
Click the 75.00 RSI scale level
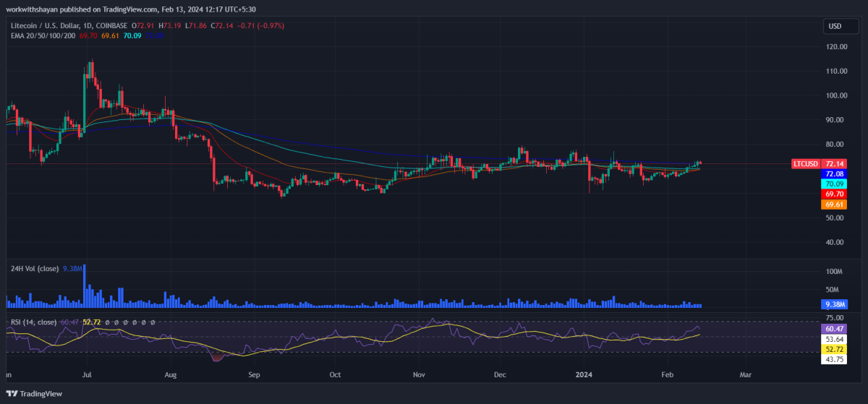pos(834,317)
